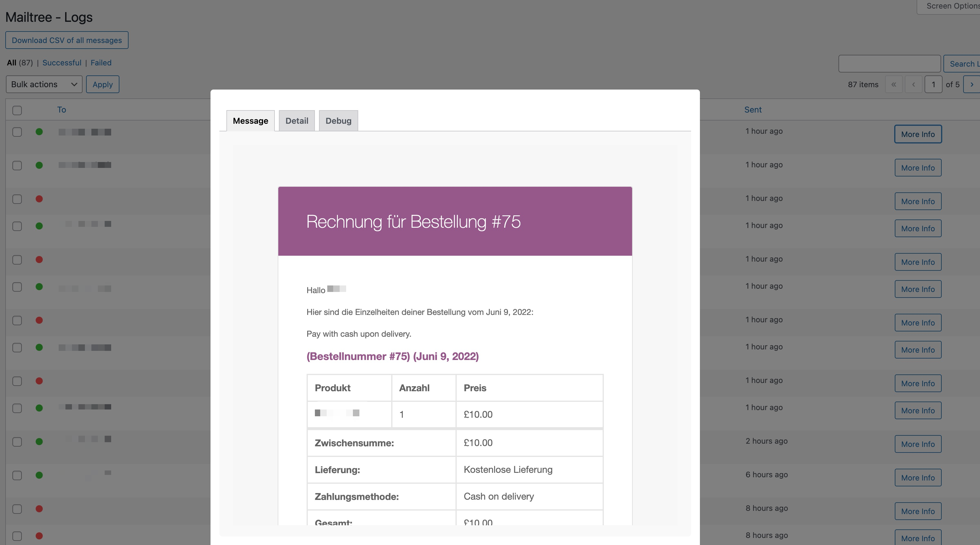Click More Info for the third log row
This screenshot has height=545, width=980.
coord(918,202)
